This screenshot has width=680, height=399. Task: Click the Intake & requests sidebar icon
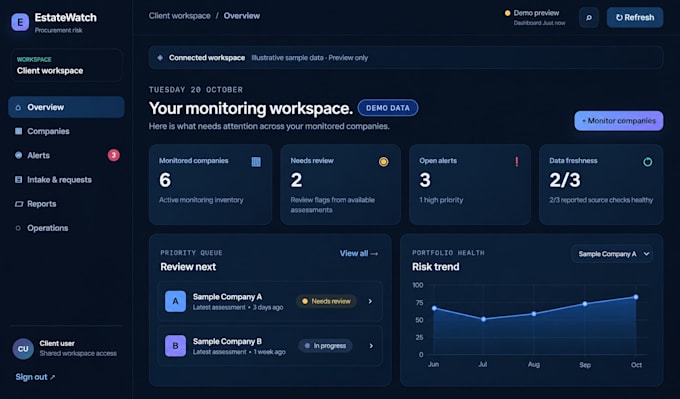click(x=18, y=179)
